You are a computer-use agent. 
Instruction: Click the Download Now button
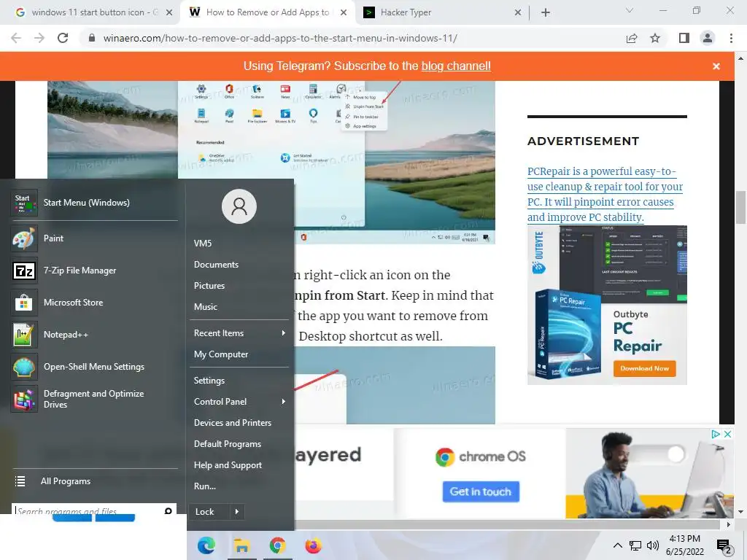point(645,368)
